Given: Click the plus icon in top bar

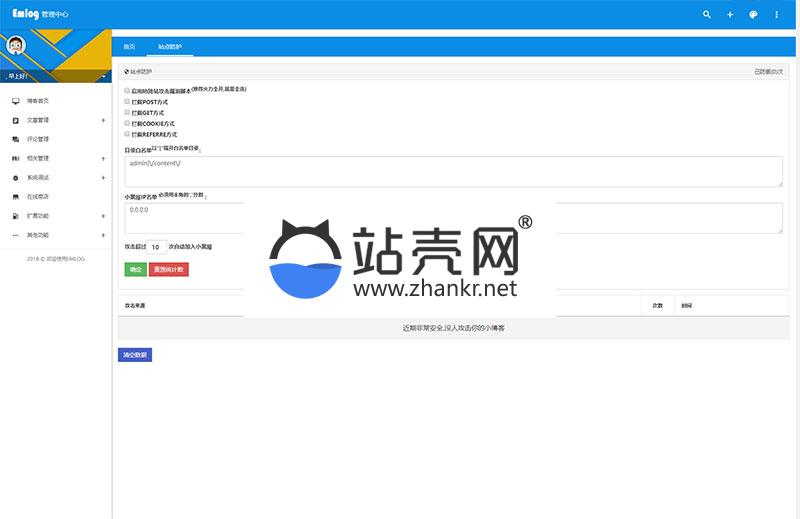Looking at the screenshot, I should click(730, 15).
